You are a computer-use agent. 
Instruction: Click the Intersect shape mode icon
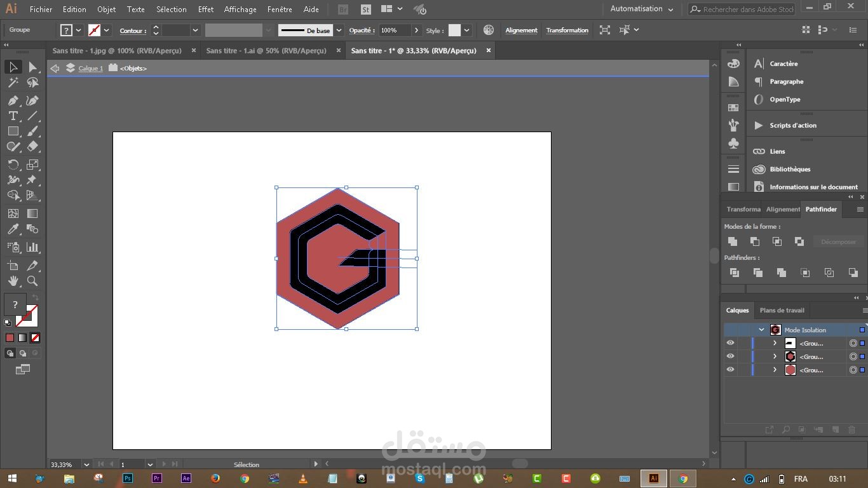(x=777, y=241)
